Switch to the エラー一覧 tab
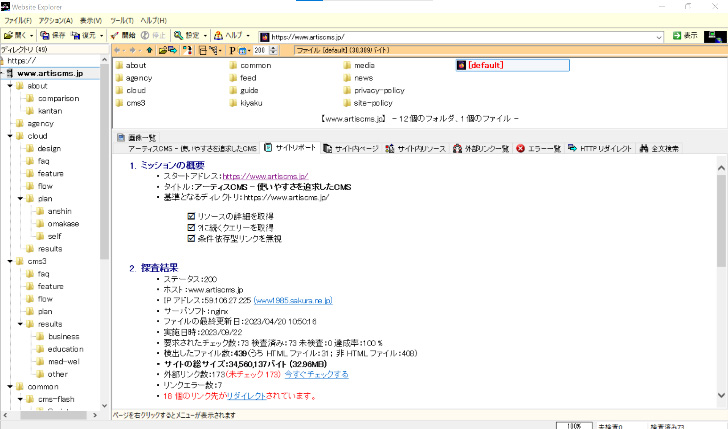 click(539, 149)
